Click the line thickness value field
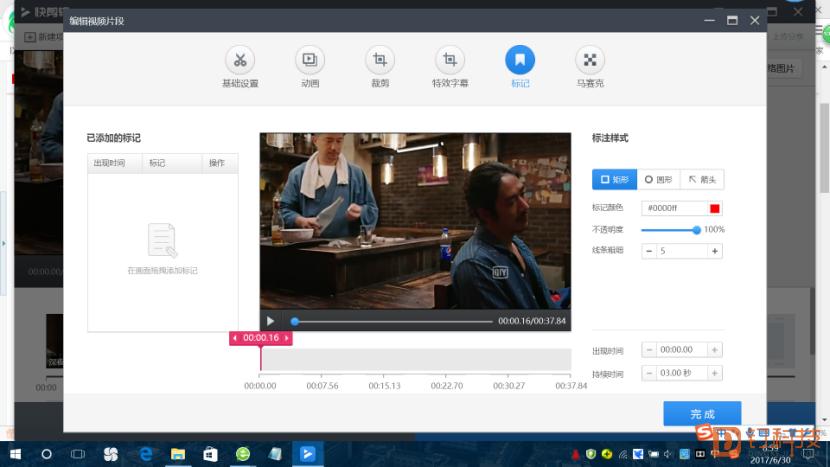 682,251
